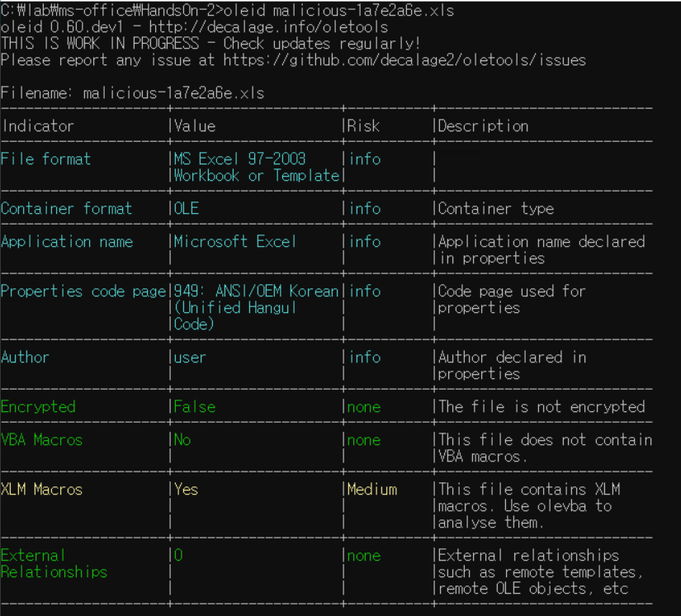Click 'info' risk in Container format row
The width and height of the screenshot is (681, 616).
pyautogui.click(x=365, y=209)
